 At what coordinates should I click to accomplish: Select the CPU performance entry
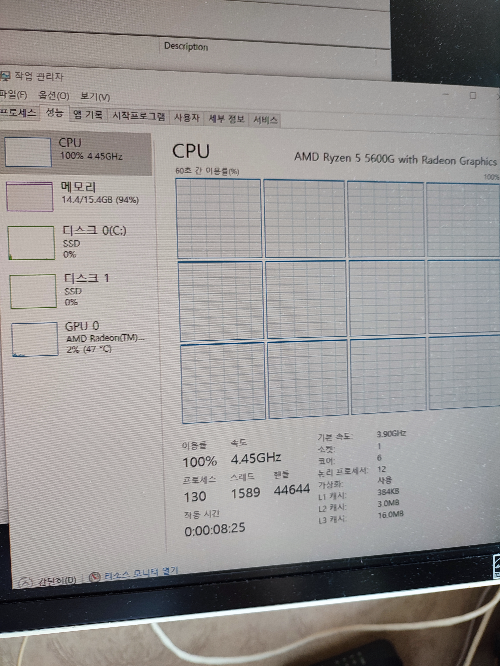[x=76, y=153]
